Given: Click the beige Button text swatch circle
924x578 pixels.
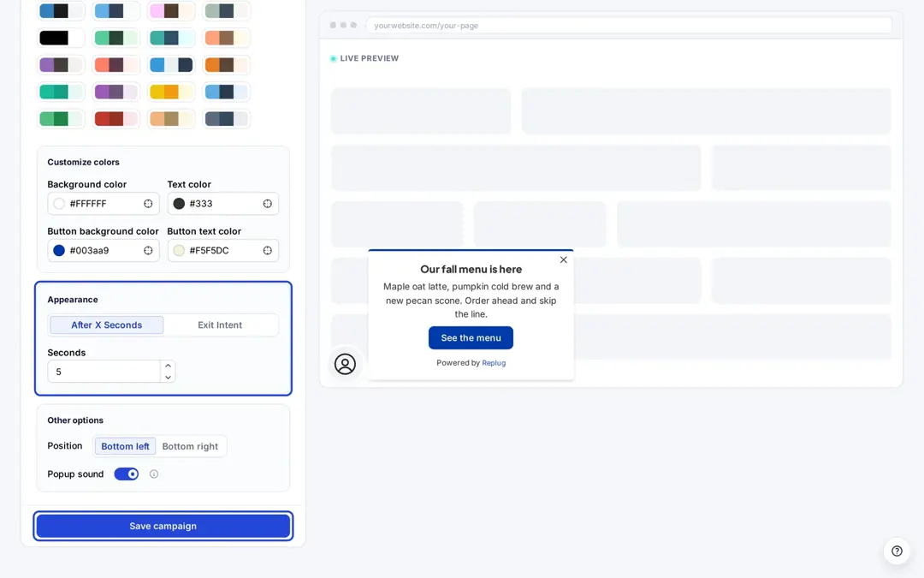Looking at the screenshot, I should pyautogui.click(x=179, y=251).
